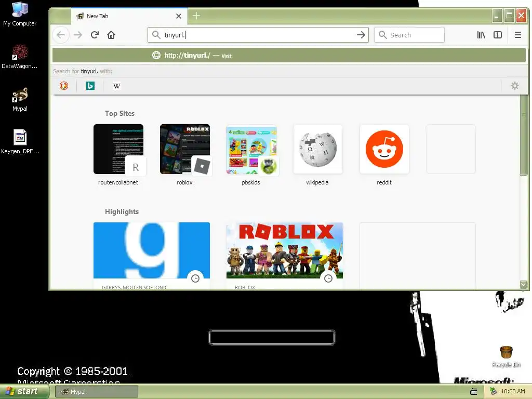
Task: Open a new tab with the plus button
Action: pos(196,16)
